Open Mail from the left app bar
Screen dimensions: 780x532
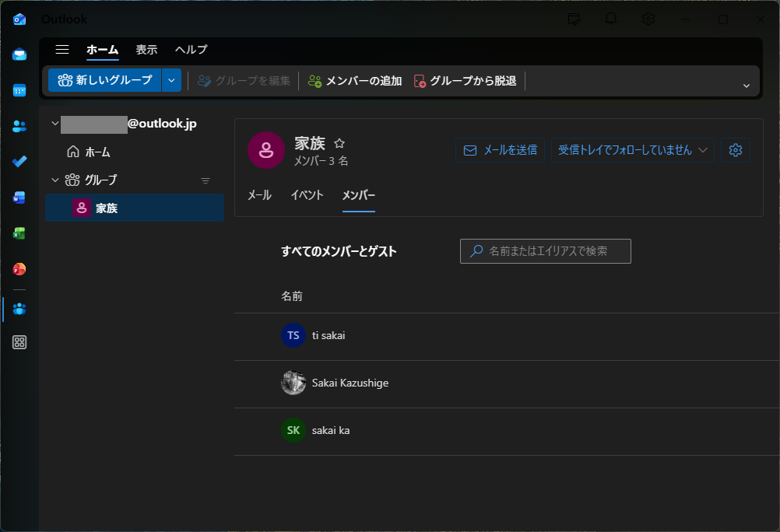tap(19, 54)
